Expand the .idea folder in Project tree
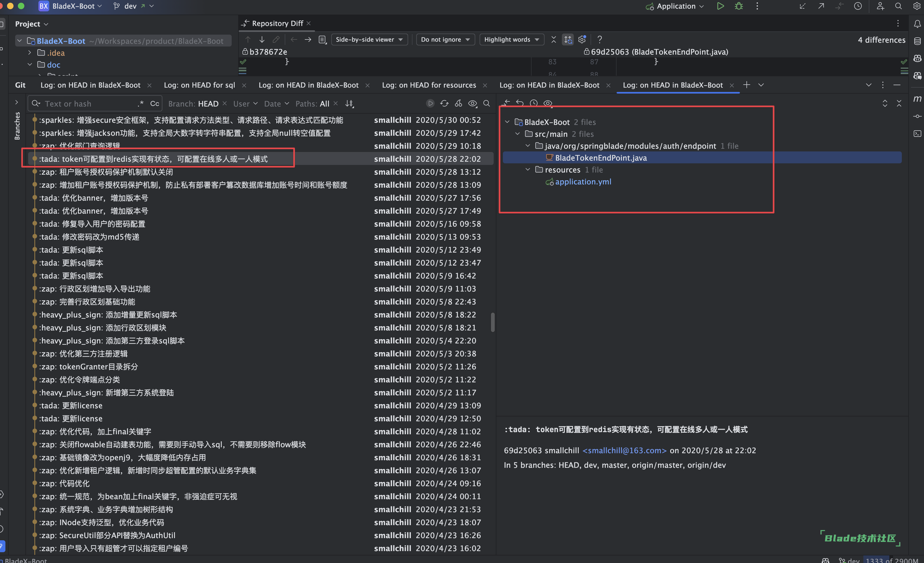Screen dimensions: 924x563 30,53
